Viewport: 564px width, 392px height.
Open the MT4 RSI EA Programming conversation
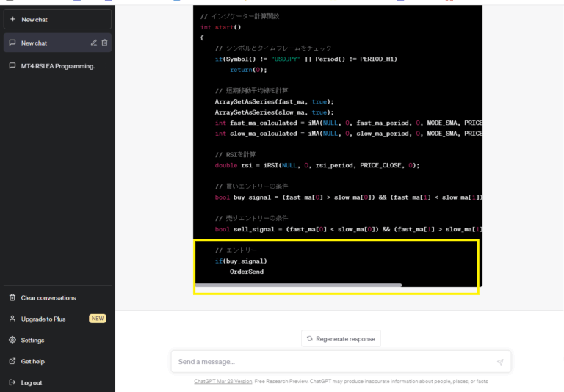click(x=57, y=65)
